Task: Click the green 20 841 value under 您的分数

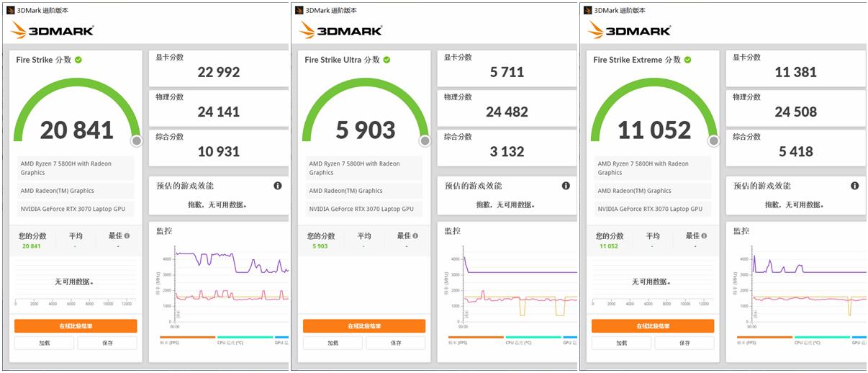Action: coord(32,246)
